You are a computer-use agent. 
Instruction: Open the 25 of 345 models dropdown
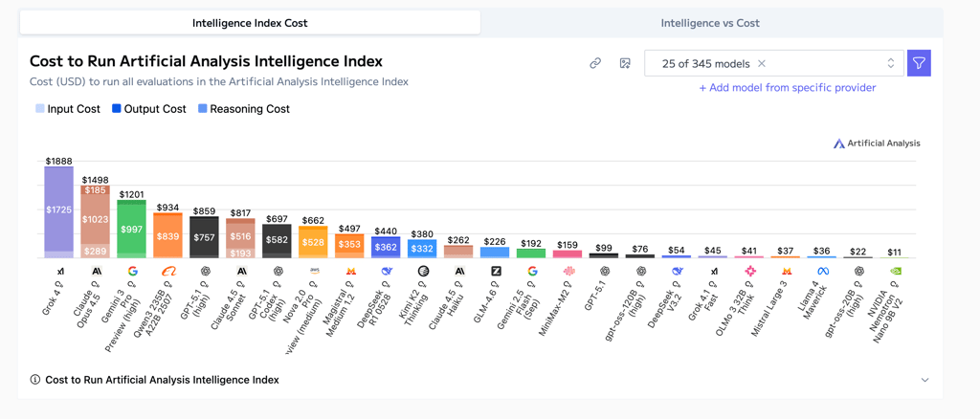[x=773, y=63]
